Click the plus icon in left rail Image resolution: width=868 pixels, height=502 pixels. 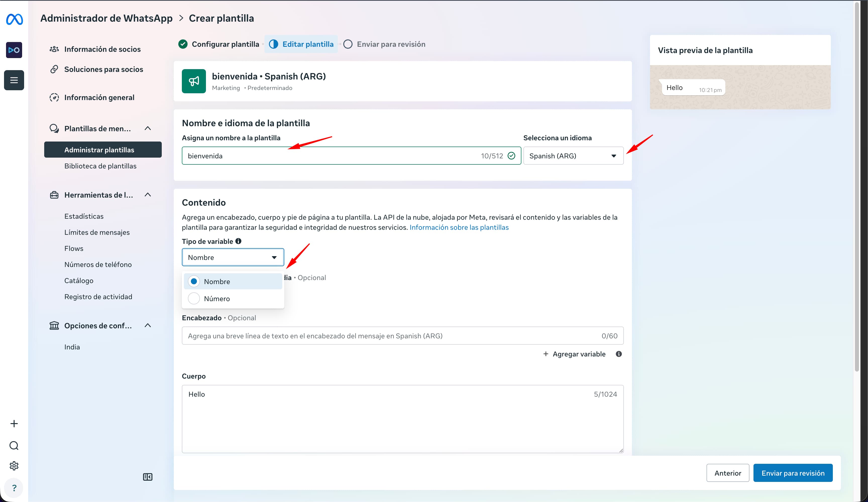(x=14, y=424)
